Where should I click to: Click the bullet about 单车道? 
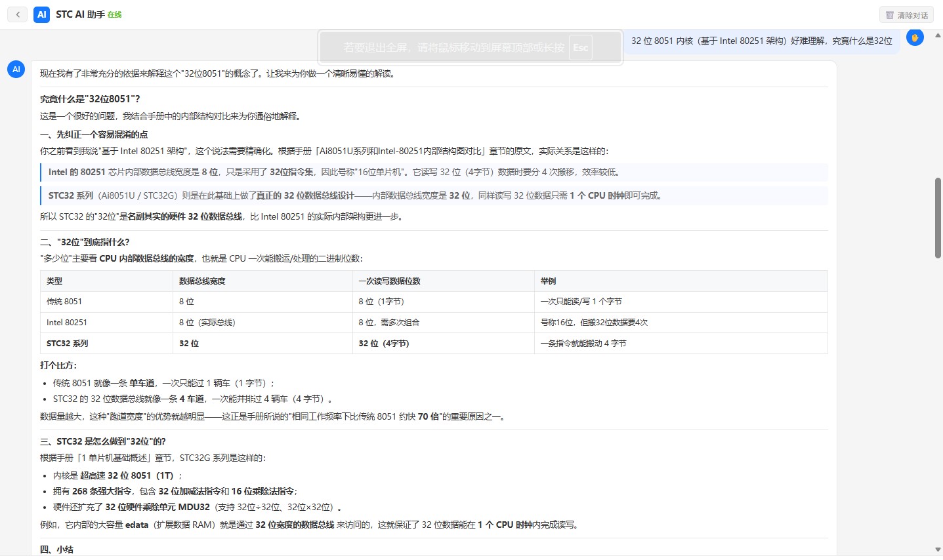(x=164, y=383)
